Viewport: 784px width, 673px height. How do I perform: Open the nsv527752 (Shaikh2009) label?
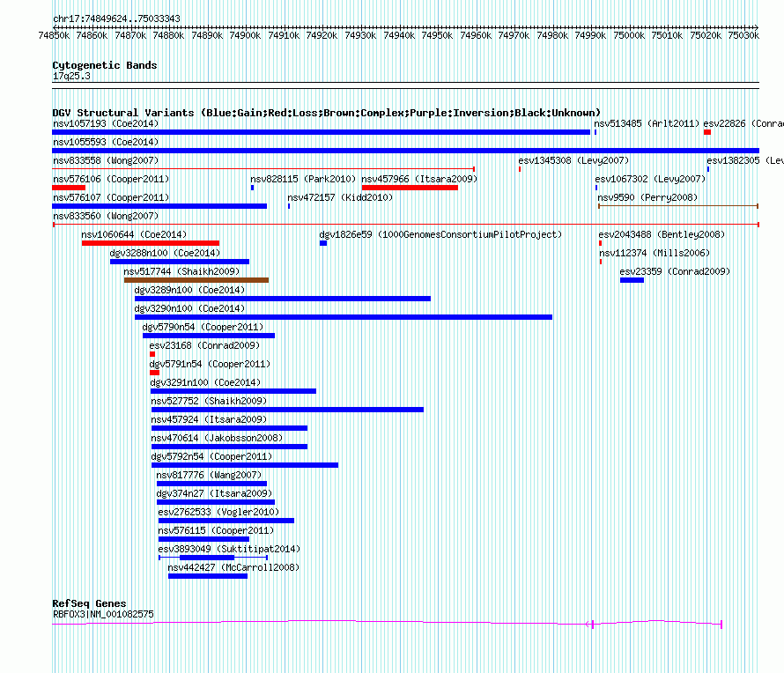(209, 401)
